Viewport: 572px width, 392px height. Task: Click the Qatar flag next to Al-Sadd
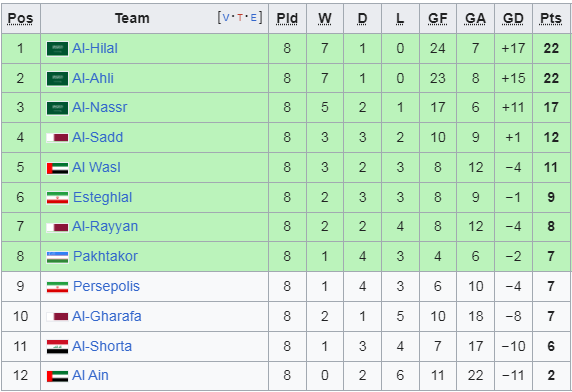point(57,138)
